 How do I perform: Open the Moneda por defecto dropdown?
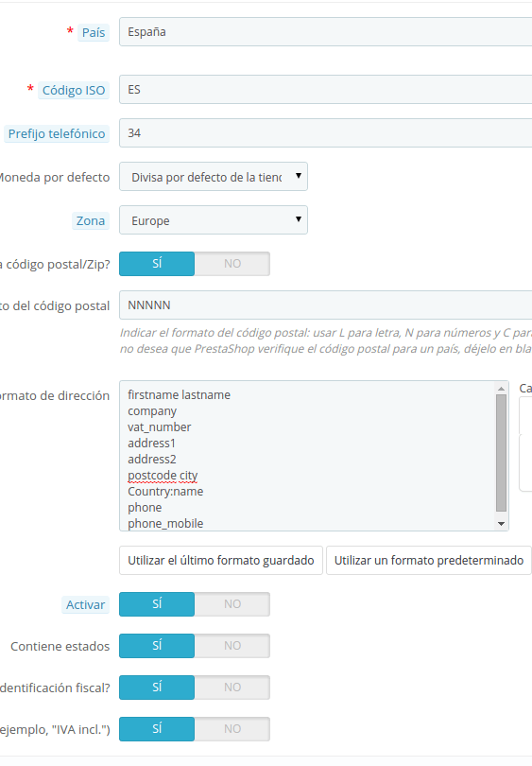pos(214,176)
